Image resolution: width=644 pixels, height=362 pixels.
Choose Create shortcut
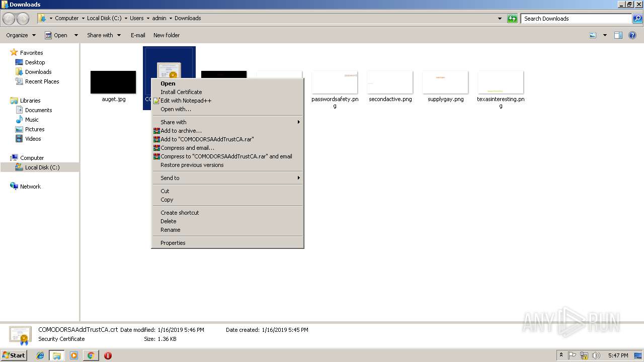point(227,213)
